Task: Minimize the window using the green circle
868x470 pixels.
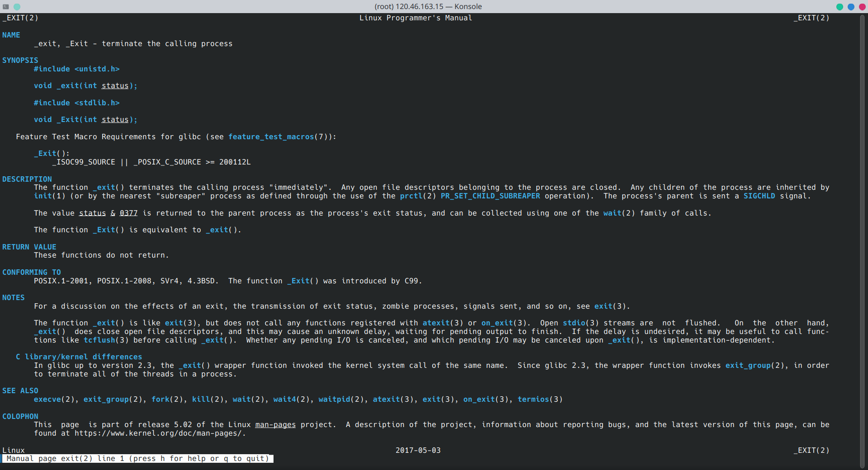Action: (x=840, y=7)
